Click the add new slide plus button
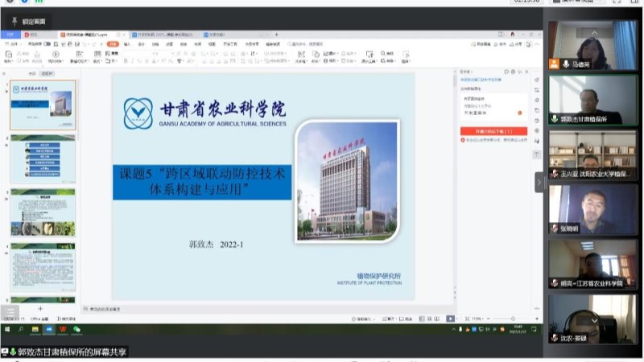 click(x=40, y=309)
